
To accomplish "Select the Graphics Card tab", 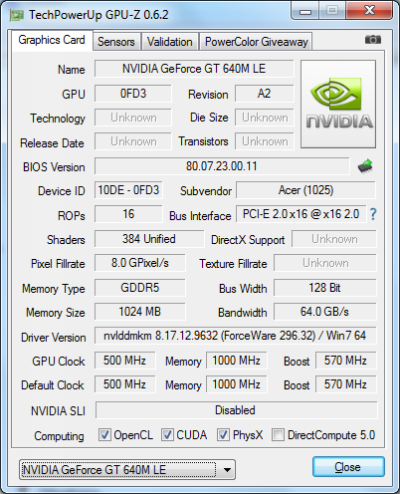I will point(52,40).
